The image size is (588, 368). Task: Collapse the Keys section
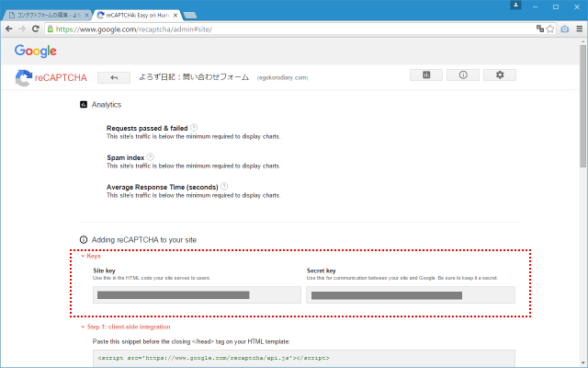click(x=91, y=256)
